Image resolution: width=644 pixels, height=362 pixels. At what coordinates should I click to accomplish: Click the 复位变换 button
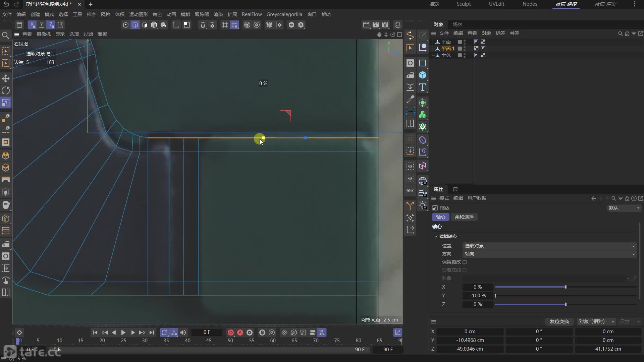click(x=559, y=321)
